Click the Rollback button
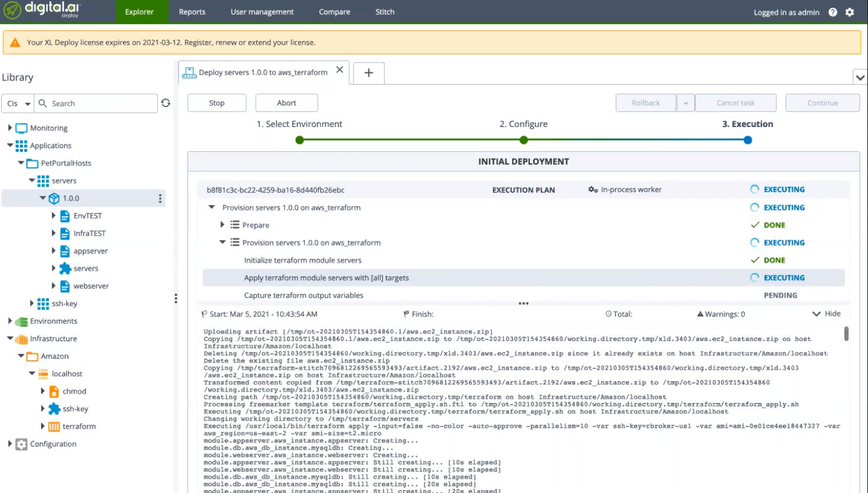868x493 pixels. (x=646, y=103)
